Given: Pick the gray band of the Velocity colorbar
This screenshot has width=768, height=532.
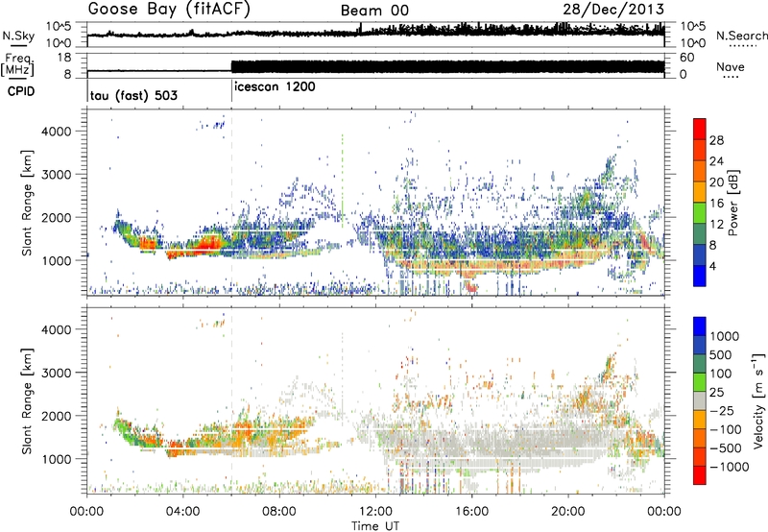Looking at the screenshot, I should tap(700, 400).
